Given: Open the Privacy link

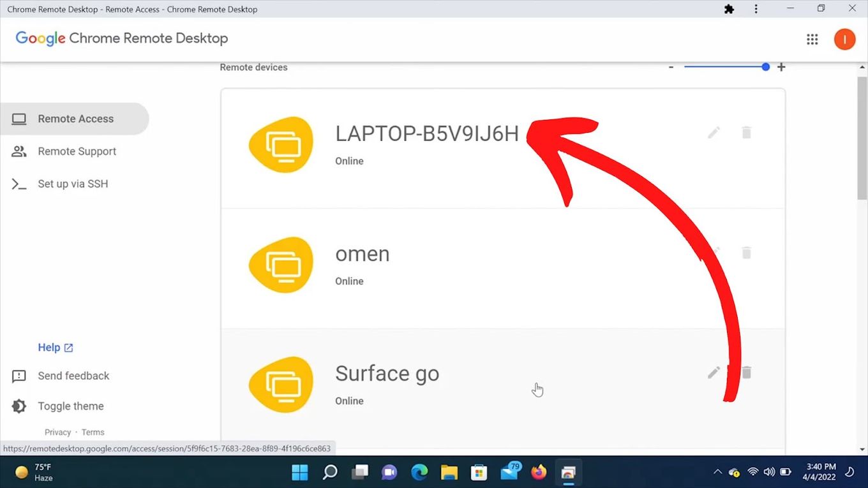Looking at the screenshot, I should [57, 433].
